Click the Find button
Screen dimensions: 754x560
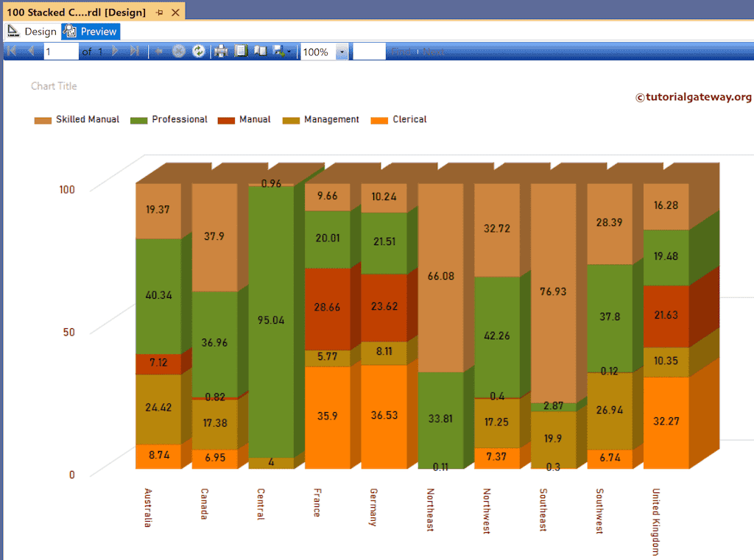(402, 52)
